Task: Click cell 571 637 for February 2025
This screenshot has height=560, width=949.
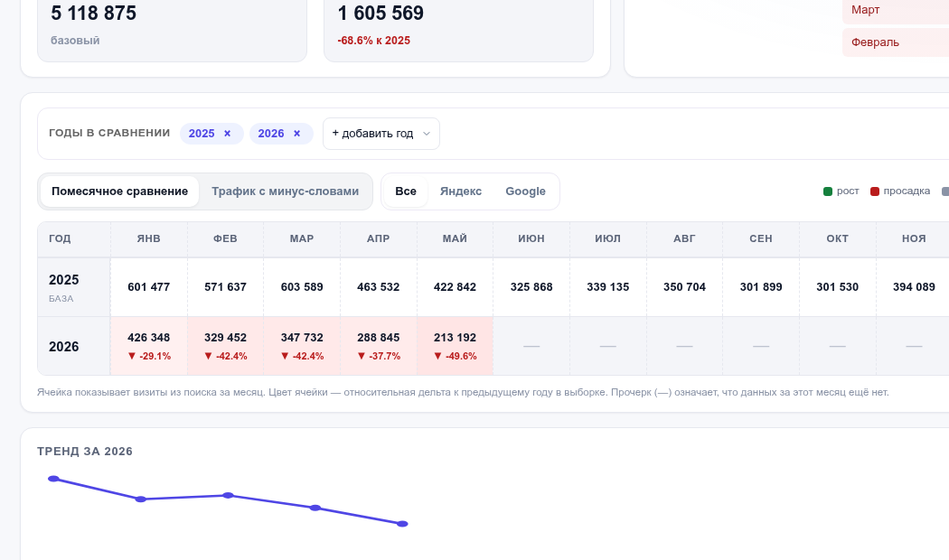Action: coord(225,287)
